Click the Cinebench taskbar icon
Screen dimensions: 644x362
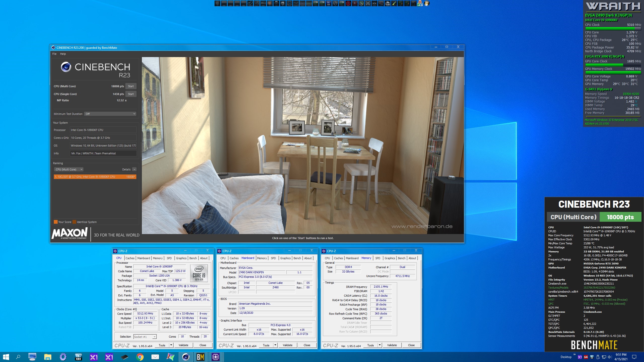(186, 357)
